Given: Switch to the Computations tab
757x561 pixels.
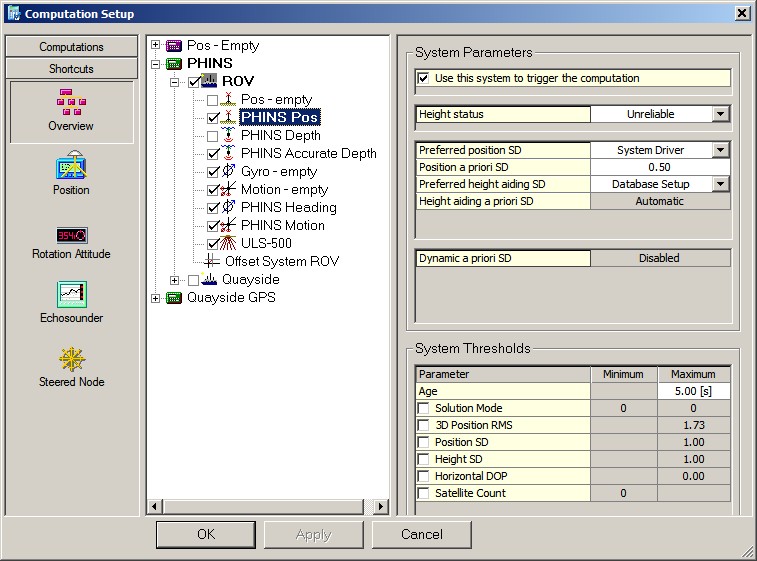Looking at the screenshot, I should (x=71, y=47).
